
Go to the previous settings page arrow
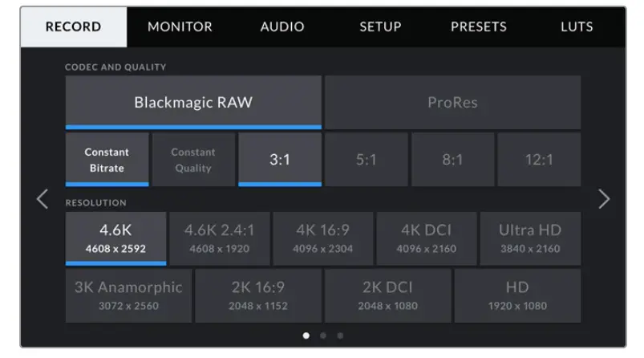(43, 199)
